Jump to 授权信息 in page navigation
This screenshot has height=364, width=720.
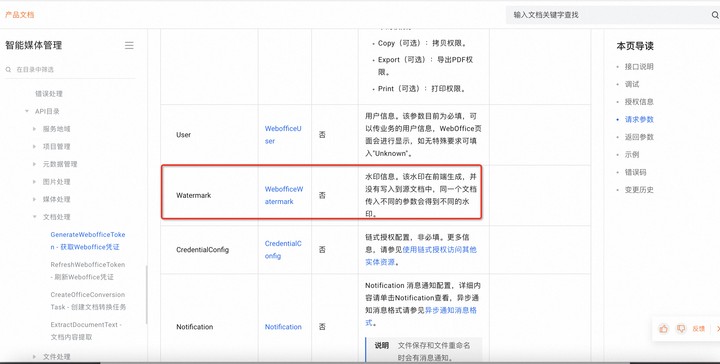pos(639,101)
